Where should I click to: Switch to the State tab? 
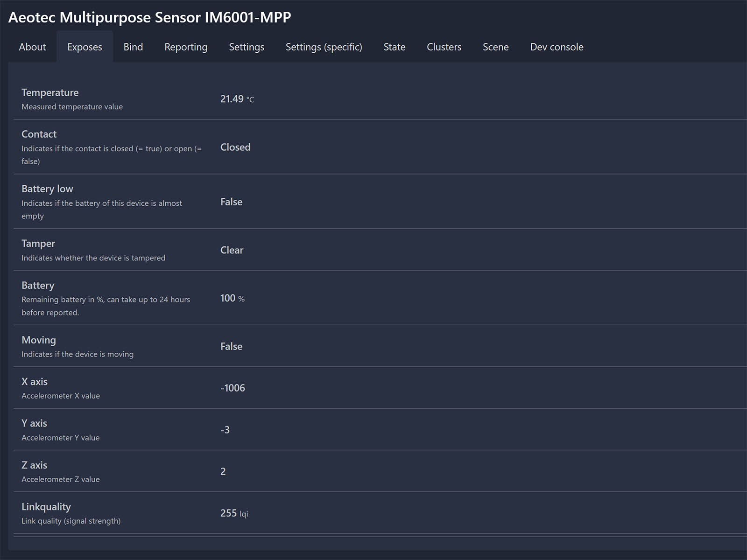pyautogui.click(x=394, y=47)
